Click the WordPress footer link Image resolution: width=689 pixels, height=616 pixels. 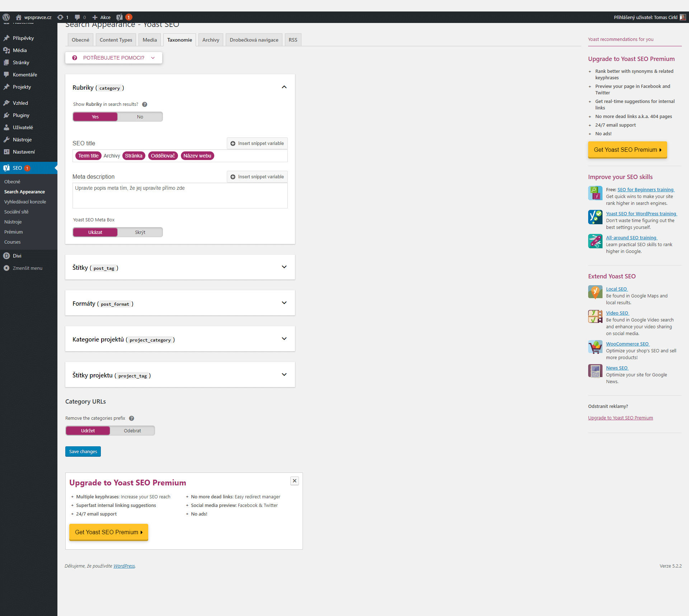tap(124, 566)
